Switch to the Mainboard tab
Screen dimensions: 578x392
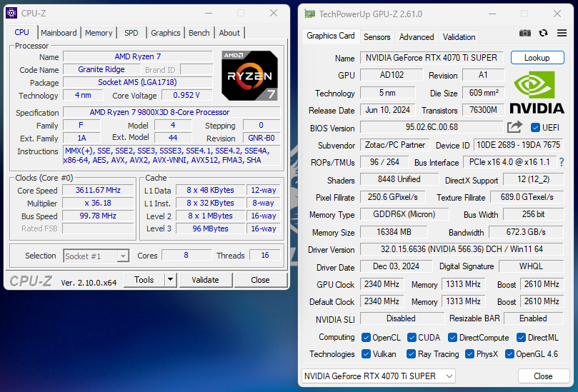pyautogui.click(x=59, y=33)
